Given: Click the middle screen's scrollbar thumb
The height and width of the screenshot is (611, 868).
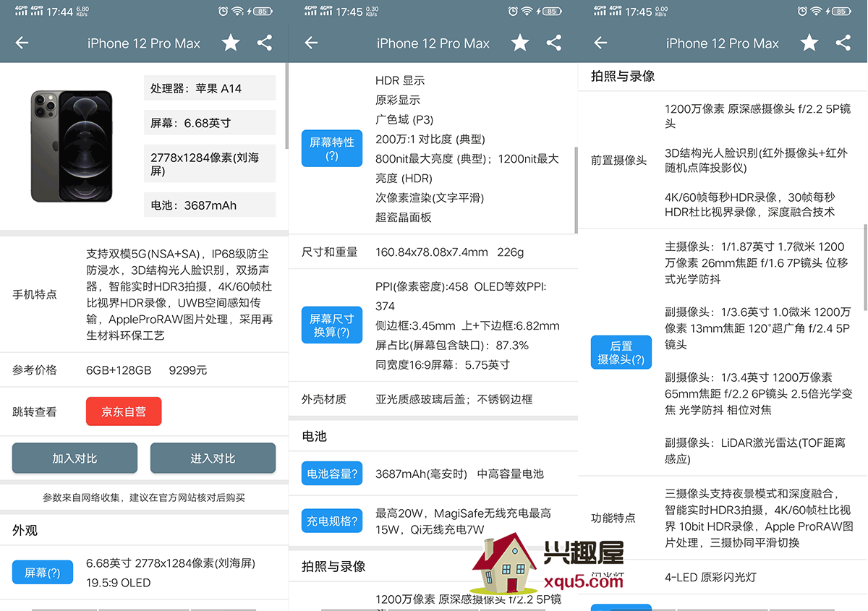Looking at the screenshot, I should [x=576, y=189].
